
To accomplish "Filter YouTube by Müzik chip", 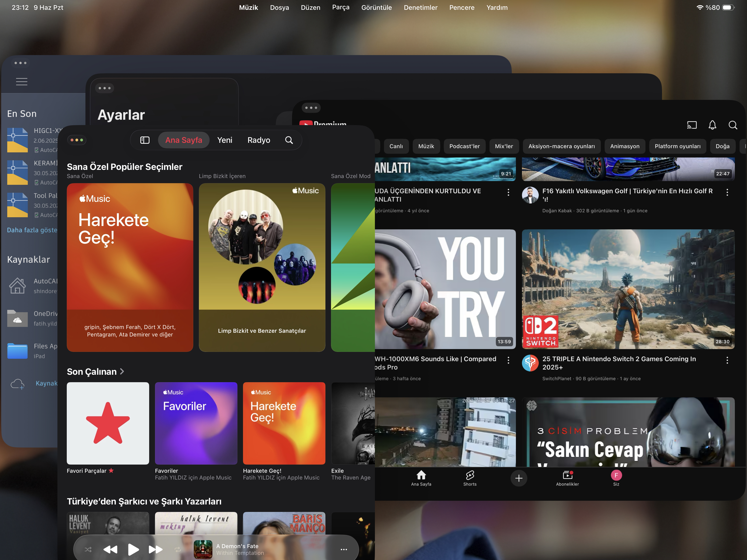I will [426, 146].
